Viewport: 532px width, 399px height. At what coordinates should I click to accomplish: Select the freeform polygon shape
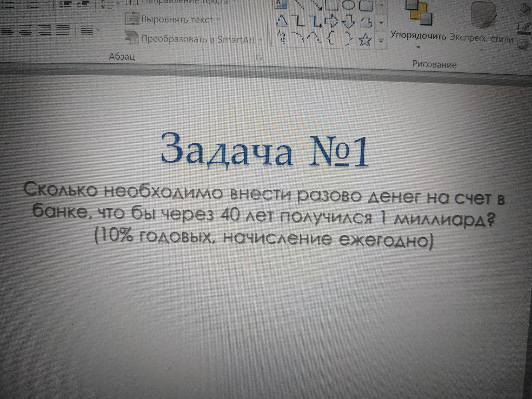(366, 23)
